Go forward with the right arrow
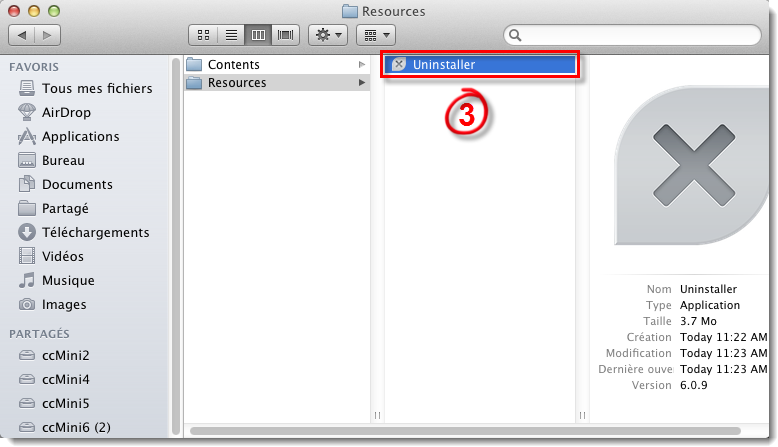Viewport: 778px width, 447px height. pyautogui.click(x=48, y=35)
